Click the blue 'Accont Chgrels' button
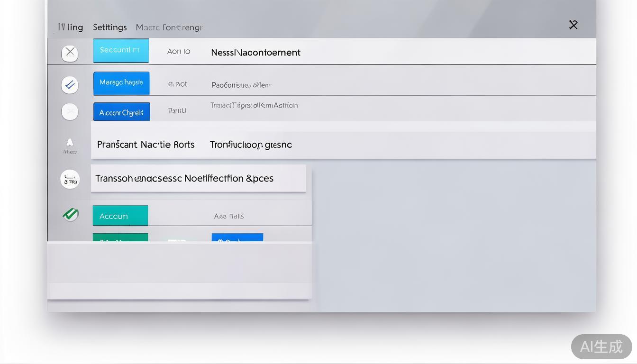637x364 pixels. [x=121, y=112]
